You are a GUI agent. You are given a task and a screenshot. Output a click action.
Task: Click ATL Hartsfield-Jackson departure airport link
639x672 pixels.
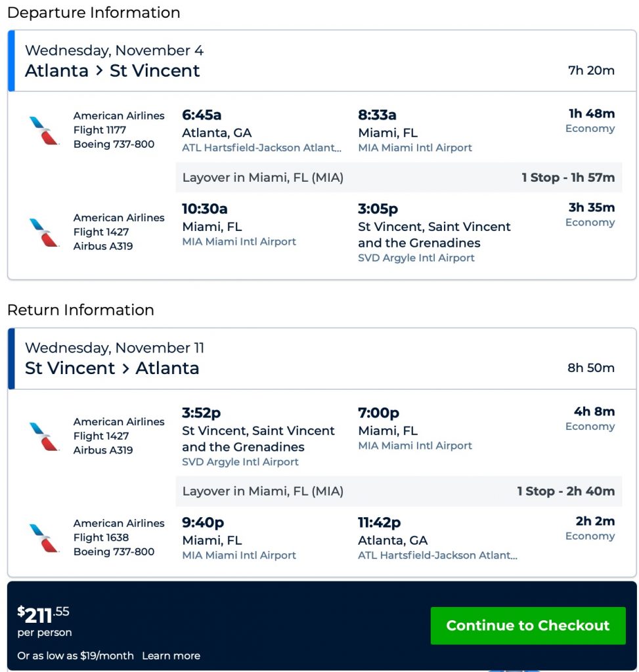[x=261, y=148]
